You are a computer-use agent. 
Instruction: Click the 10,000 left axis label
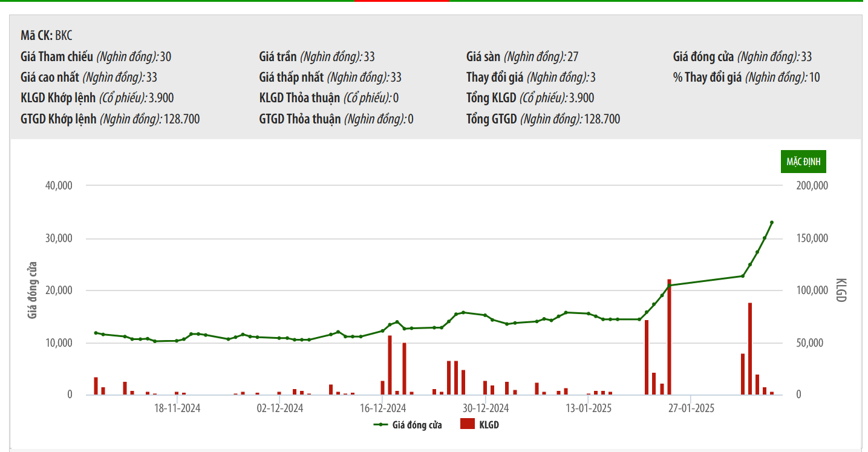pos(59,342)
